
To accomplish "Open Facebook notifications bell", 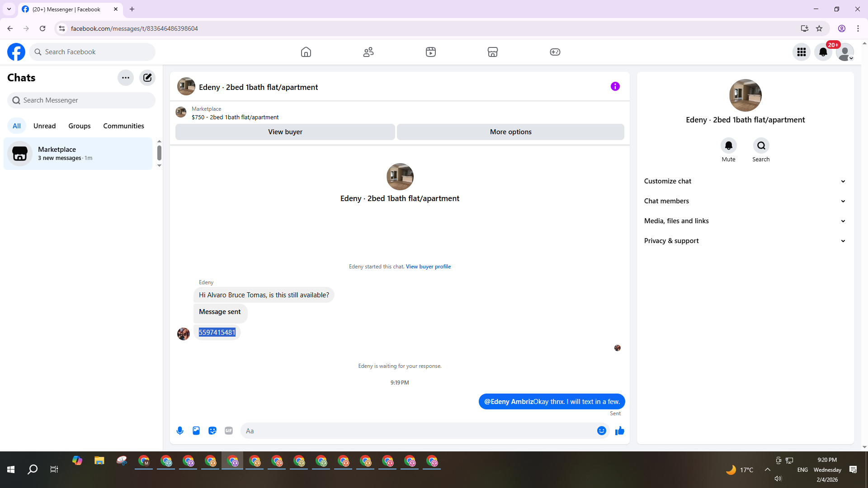I will [x=823, y=52].
